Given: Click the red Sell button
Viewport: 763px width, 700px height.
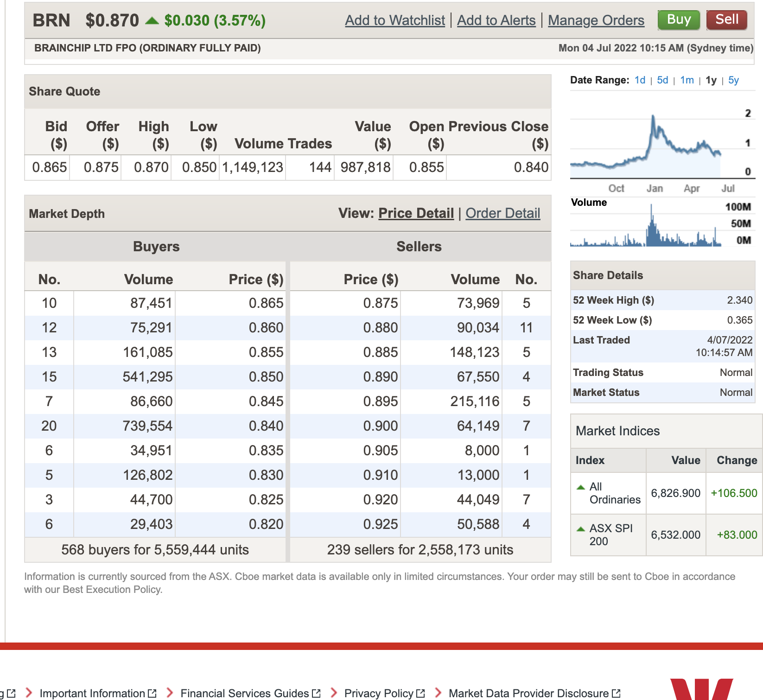Looking at the screenshot, I should point(727,20).
